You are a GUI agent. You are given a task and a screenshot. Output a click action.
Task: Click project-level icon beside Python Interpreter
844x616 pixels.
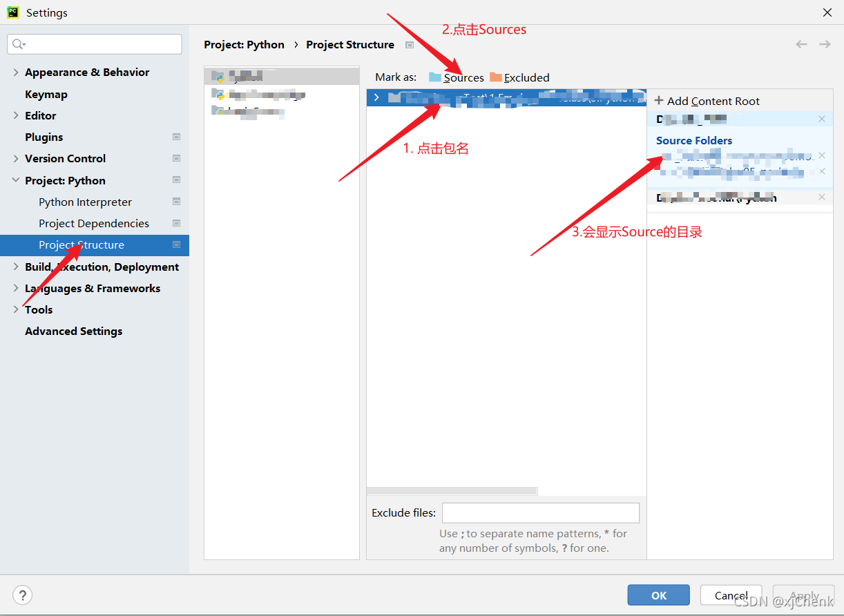click(x=176, y=202)
